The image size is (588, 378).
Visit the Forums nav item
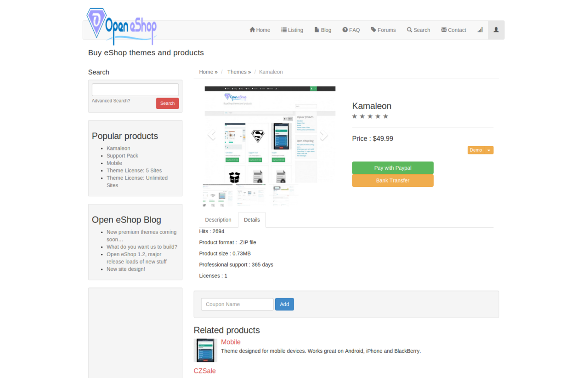point(383,30)
